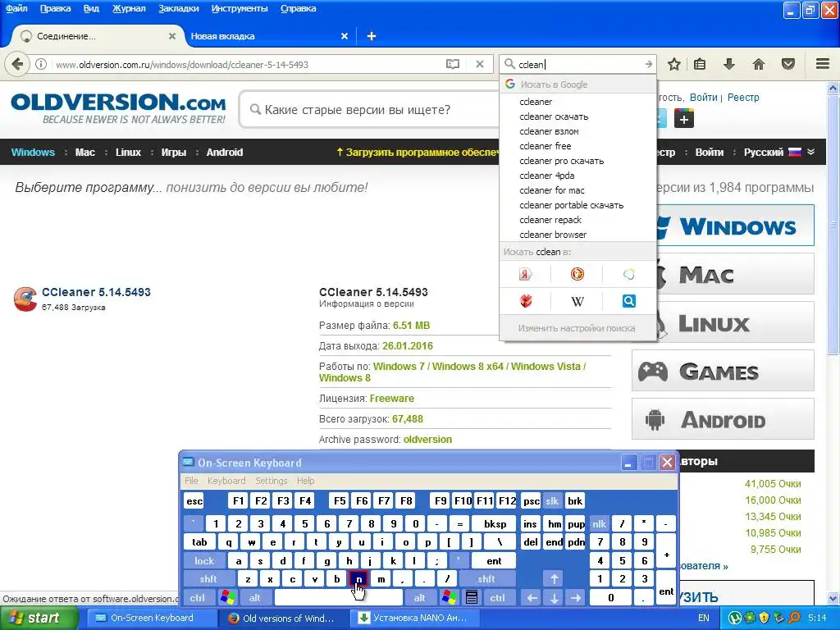Screen dimensions: 840x630
Task: Toggle the lock key on keyboard
Action: (x=204, y=560)
